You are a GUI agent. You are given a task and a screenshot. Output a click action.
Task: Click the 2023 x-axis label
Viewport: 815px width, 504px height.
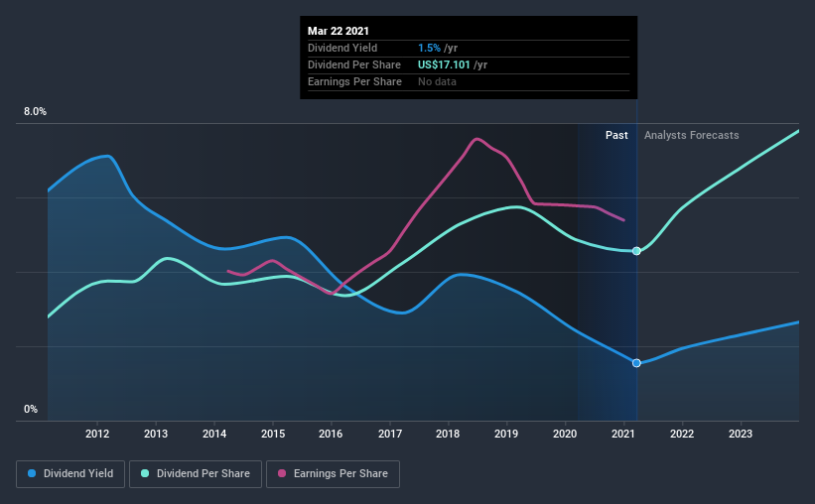pyautogui.click(x=741, y=434)
